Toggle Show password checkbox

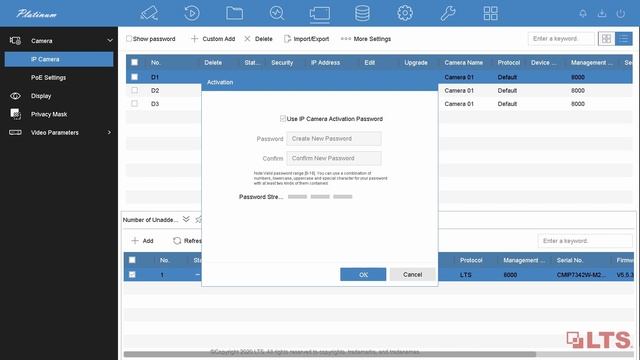(129, 38)
